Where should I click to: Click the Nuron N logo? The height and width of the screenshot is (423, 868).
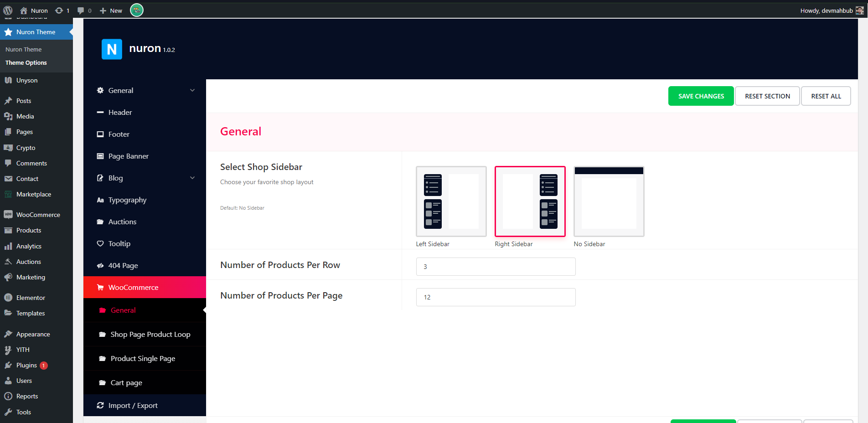click(112, 49)
